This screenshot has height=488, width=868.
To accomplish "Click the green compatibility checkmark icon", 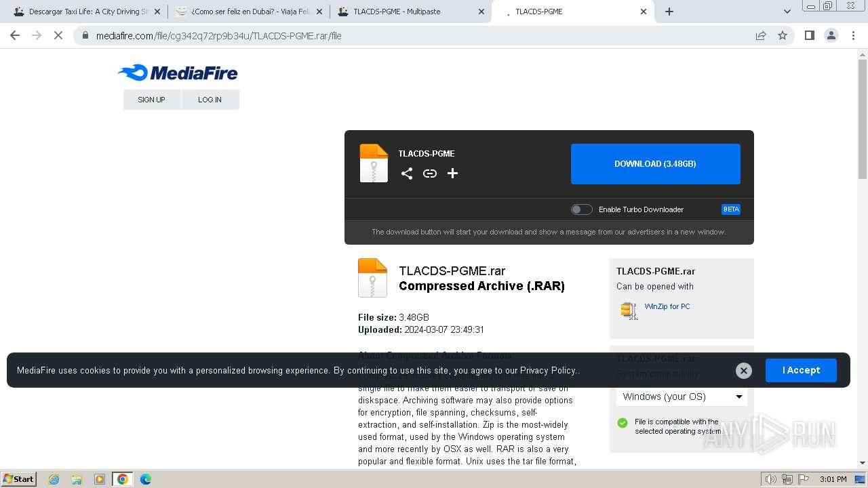I will 623,423.
